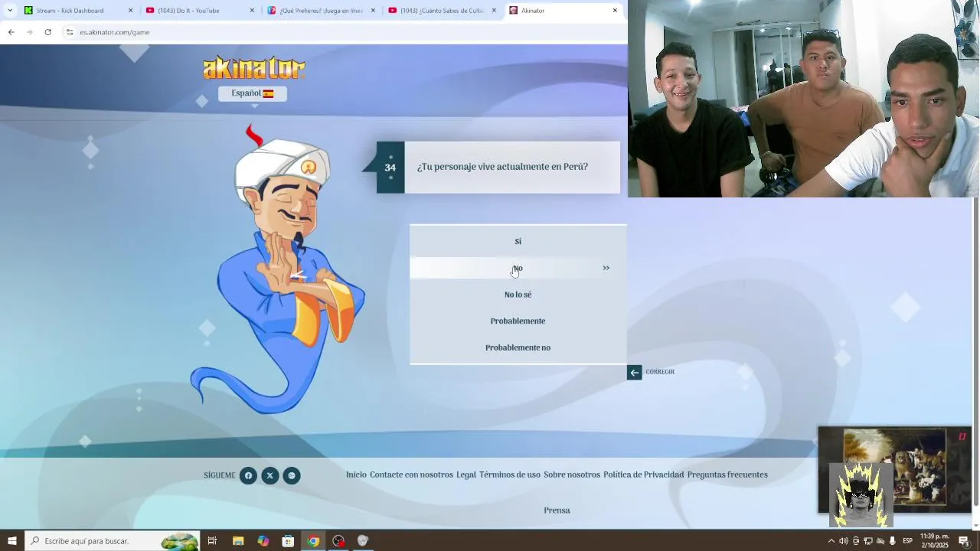Open Akinator's X (Twitter) icon
Viewport: 980px width, 551px height.
pyautogui.click(x=269, y=475)
